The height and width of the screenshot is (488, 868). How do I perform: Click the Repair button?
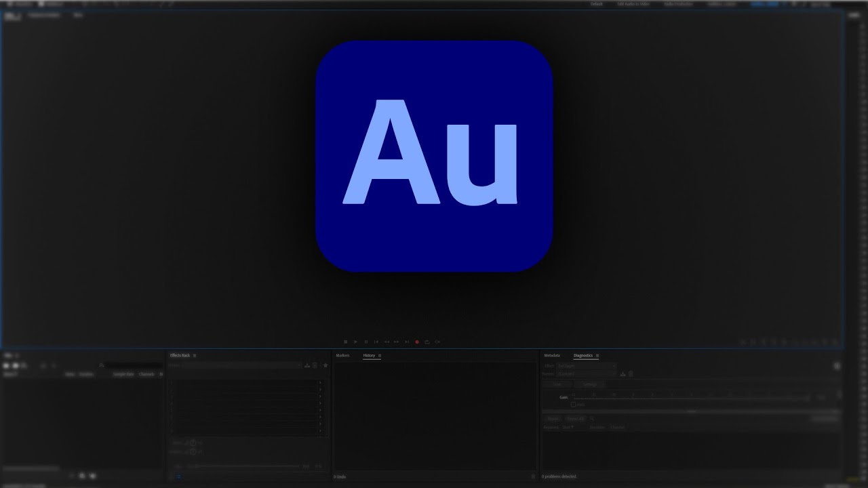pos(553,419)
